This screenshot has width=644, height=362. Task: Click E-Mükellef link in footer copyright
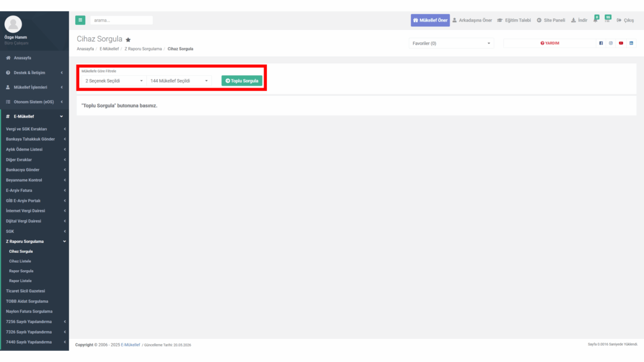click(x=130, y=344)
